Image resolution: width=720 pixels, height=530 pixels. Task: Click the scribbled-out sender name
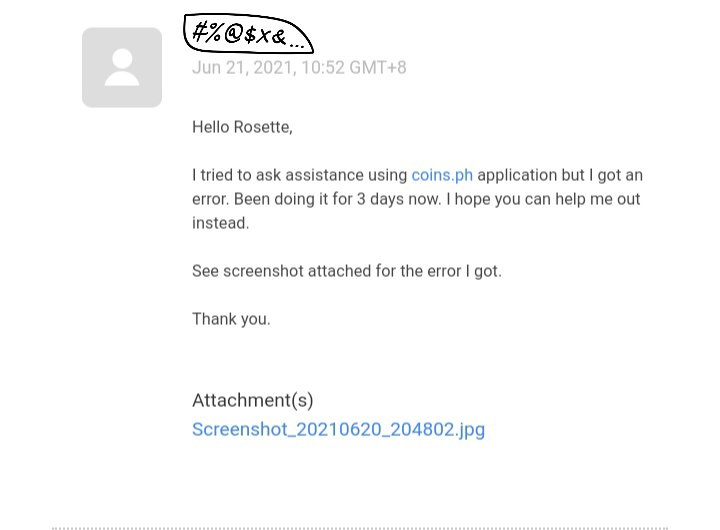tap(248, 34)
